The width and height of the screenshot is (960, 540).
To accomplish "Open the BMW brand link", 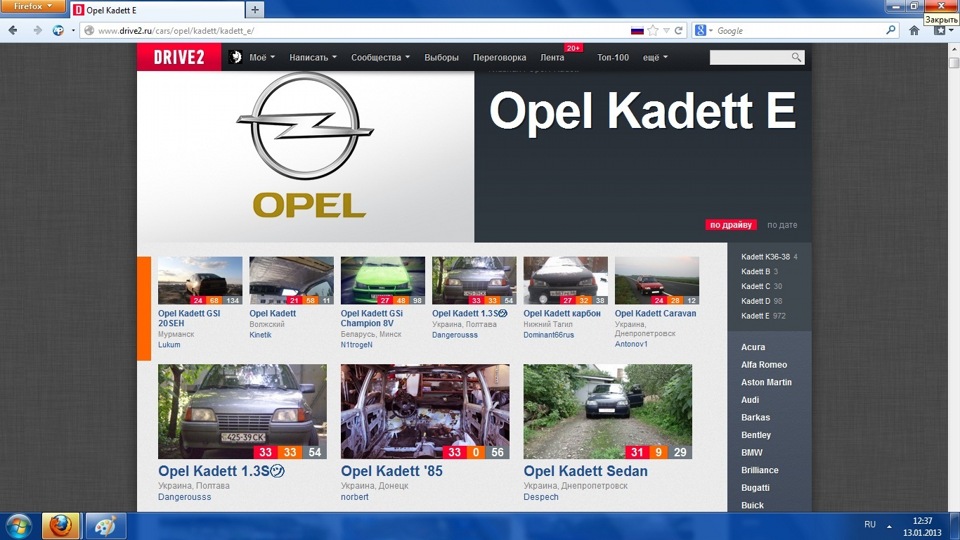I will (x=752, y=452).
